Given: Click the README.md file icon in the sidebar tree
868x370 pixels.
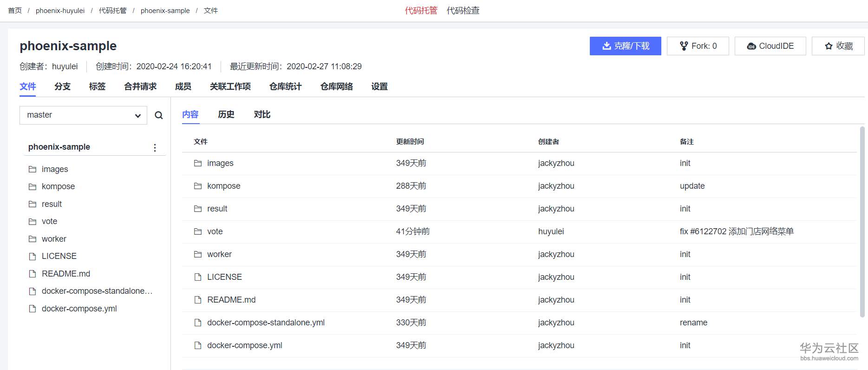Looking at the screenshot, I should point(33,274).
